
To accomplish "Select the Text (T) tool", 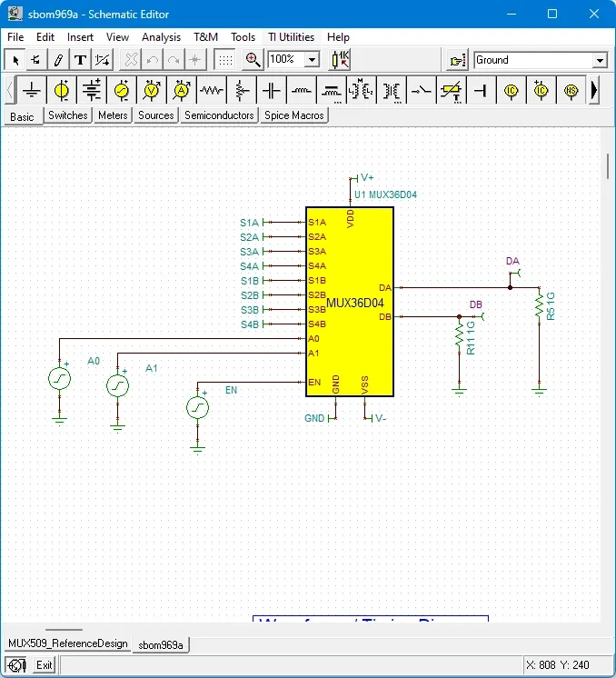I will (x=80, y=60).
